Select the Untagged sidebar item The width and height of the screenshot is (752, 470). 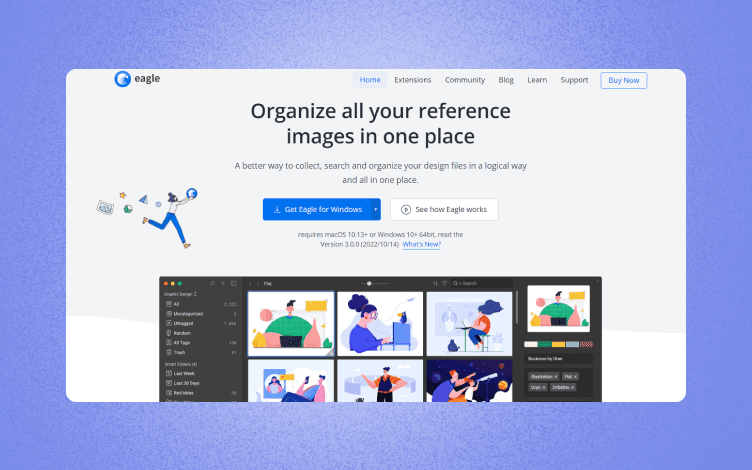point(201,323)
